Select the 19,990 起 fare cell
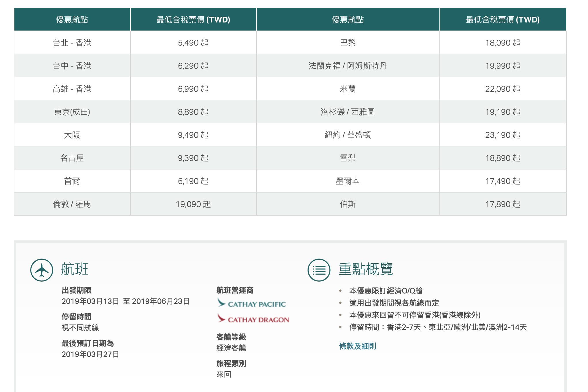Screen dimensions: 588x392 click(503, 66)
